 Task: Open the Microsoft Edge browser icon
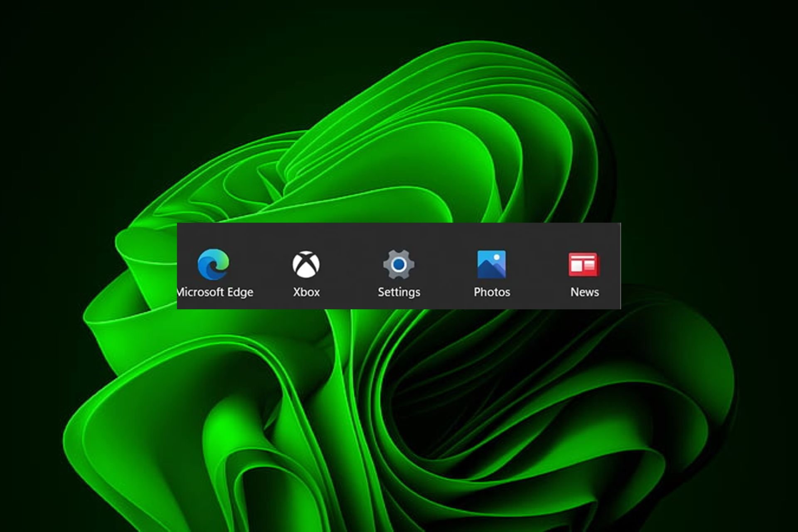[x=213, y=264]
